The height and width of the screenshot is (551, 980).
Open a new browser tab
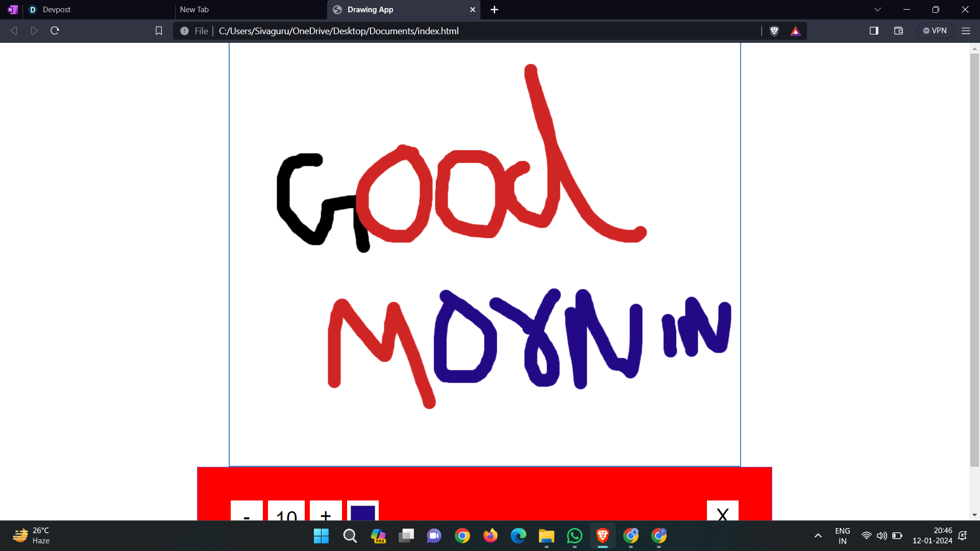pyautogui.click(x=494, y=10)
